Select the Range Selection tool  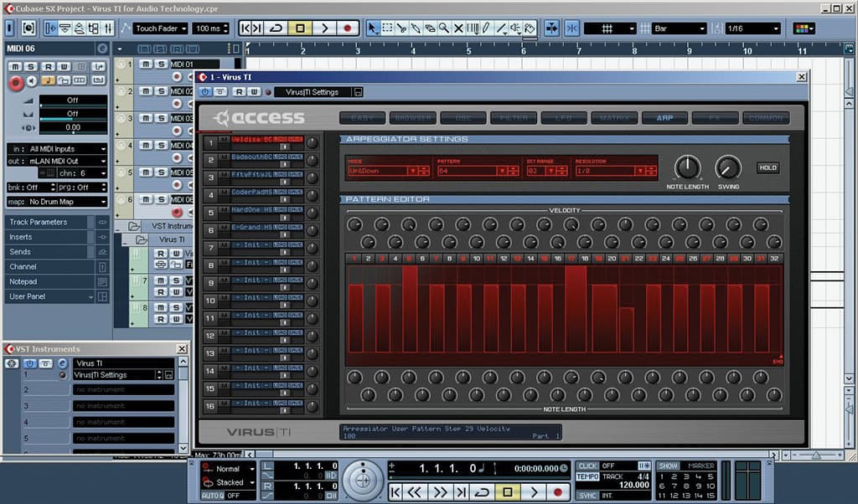[387, 28]
